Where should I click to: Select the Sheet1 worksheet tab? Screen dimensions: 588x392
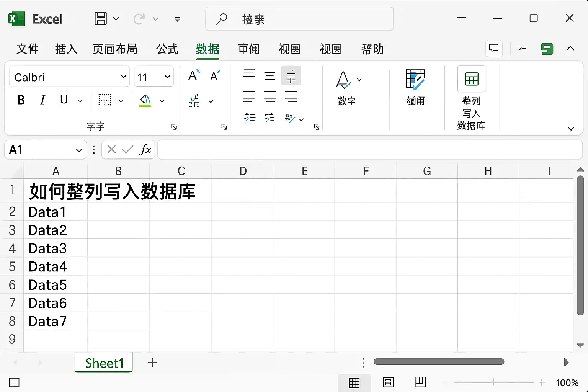click(x=104, y=363)
